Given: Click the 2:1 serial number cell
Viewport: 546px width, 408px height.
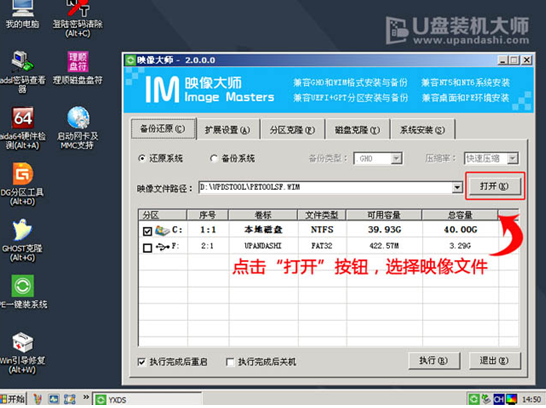Looking at the screenshot, I should [207, 246].
